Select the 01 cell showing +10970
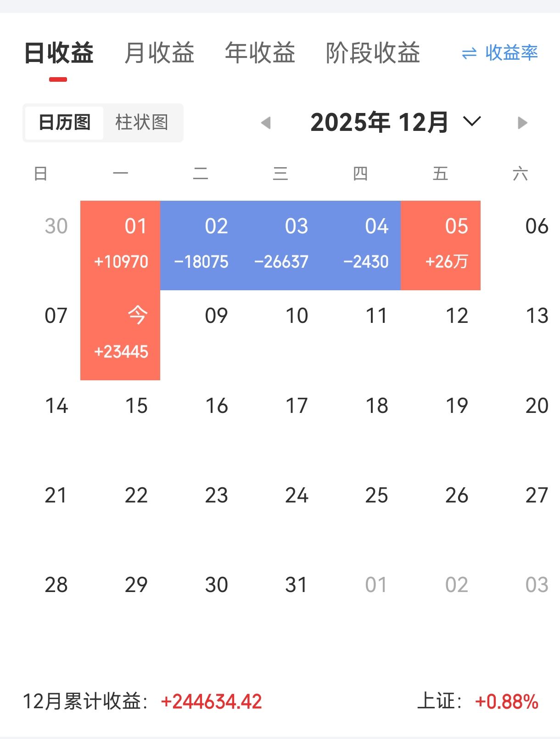 point(120,245)
